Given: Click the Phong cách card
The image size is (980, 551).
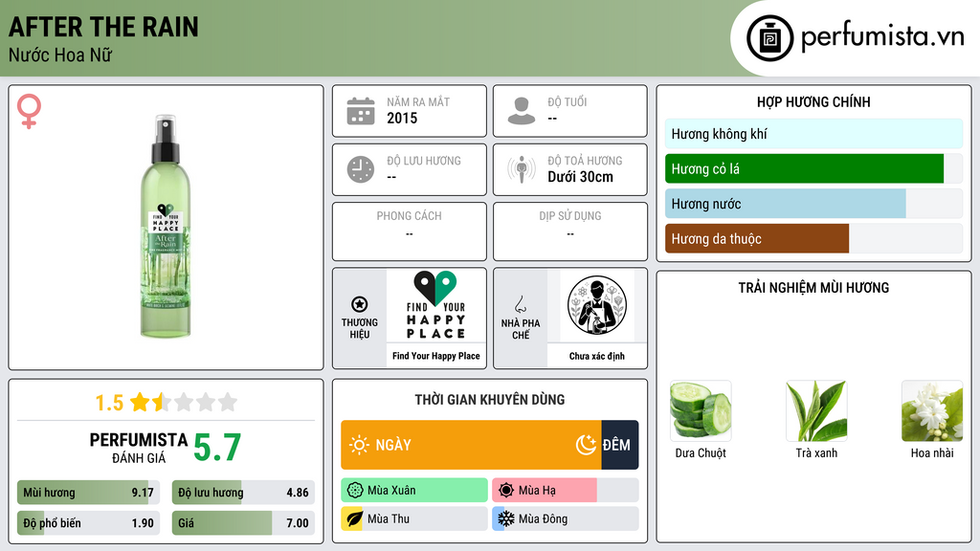Looking at the screenshot, I should pos(410,231).
